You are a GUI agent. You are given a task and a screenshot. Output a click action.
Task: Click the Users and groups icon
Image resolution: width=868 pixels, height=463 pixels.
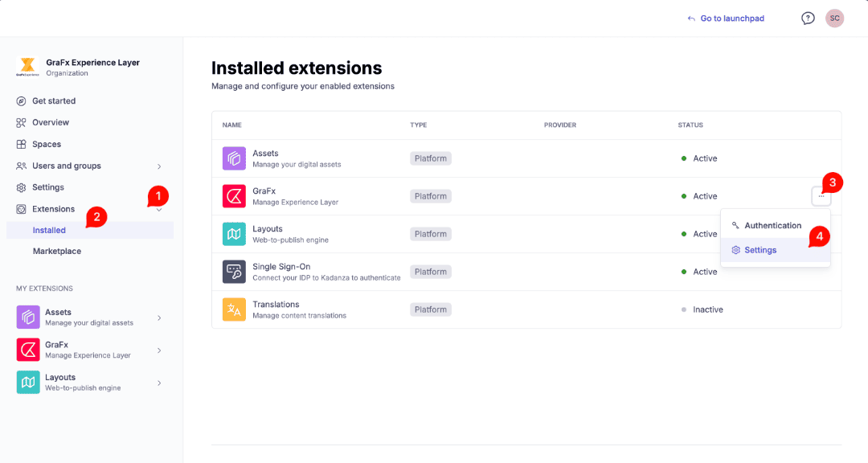pos(21,166)
